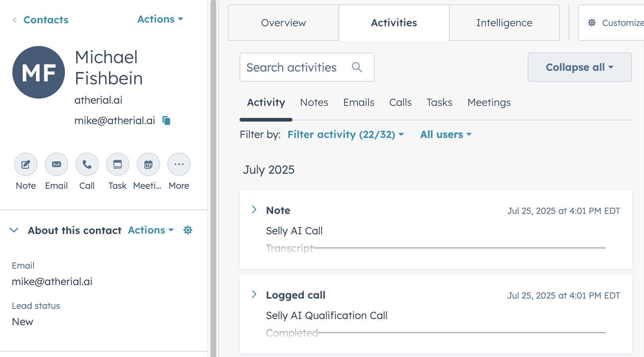Open the Collapse all dropdown
Screen dimensions: 644x357
(x=579, y=67)
